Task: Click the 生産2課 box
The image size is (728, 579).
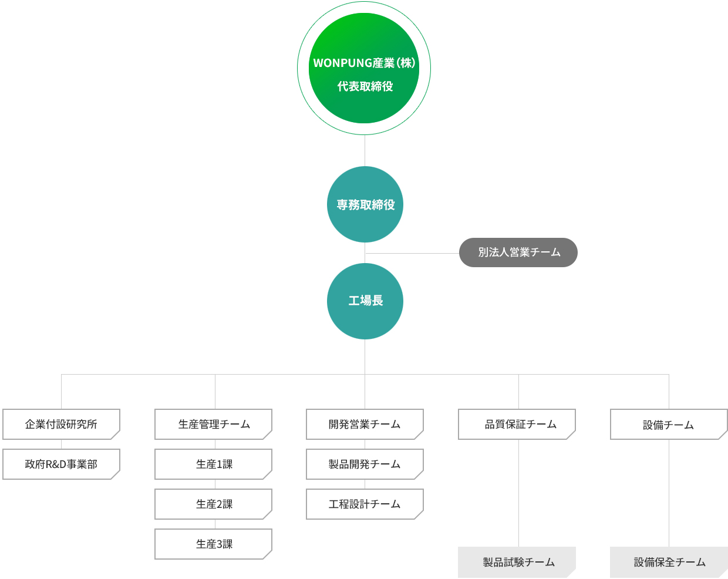Action: click(x=214, y=504)
